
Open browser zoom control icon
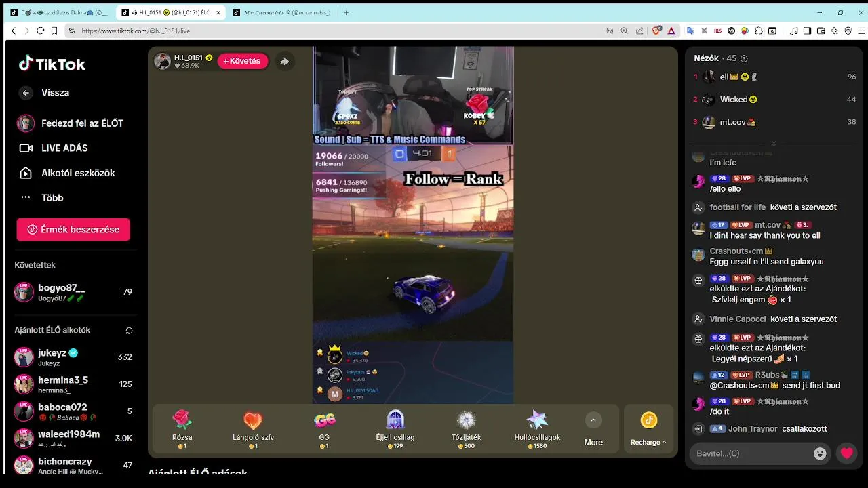pyautogui.click(x=624, y=30)
